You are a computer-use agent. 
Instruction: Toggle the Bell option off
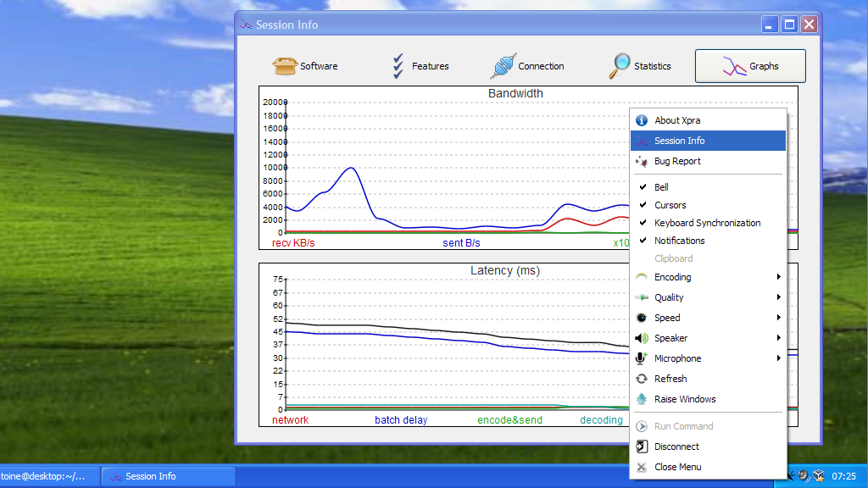click(x=661, y=187)
